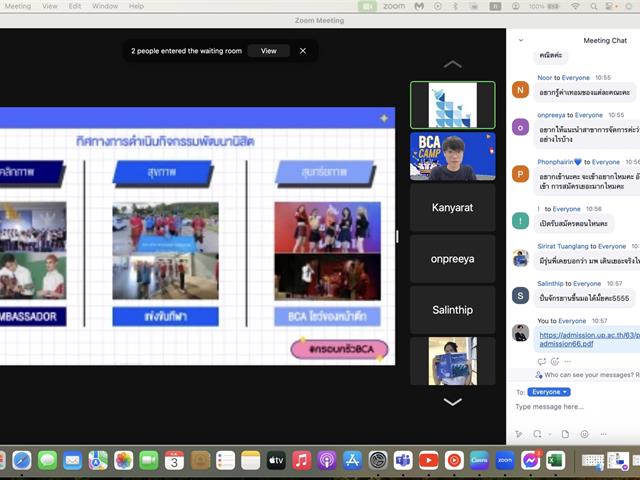The image size is (640, 480).
Task: Open FaceTime from the Dock
Action: [149, 461]
